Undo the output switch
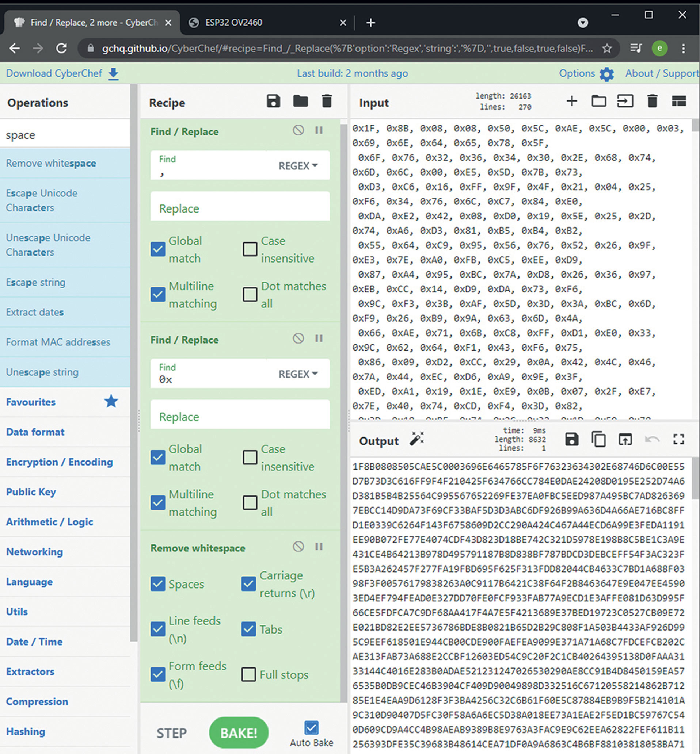 pyautogui.click(x=652, y=440)
